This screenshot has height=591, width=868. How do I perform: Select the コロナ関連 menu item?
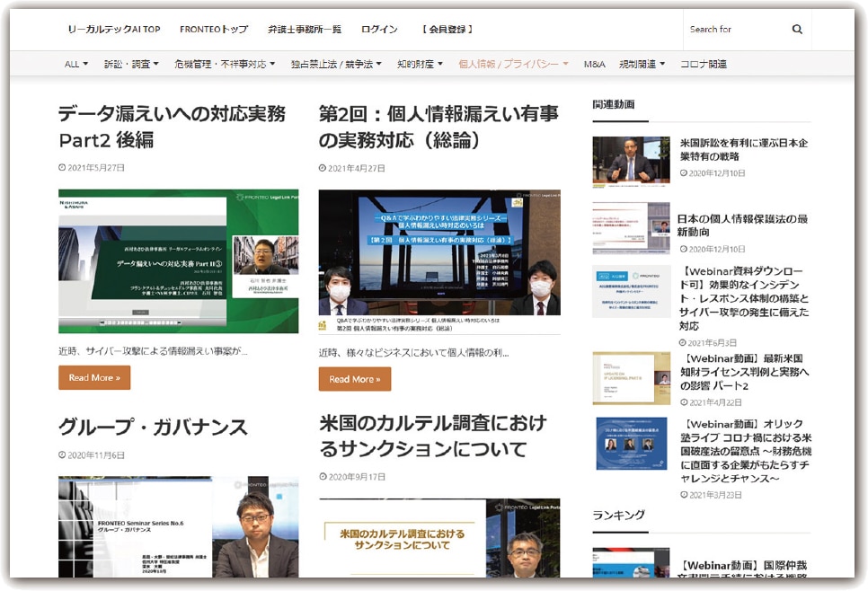704,64
